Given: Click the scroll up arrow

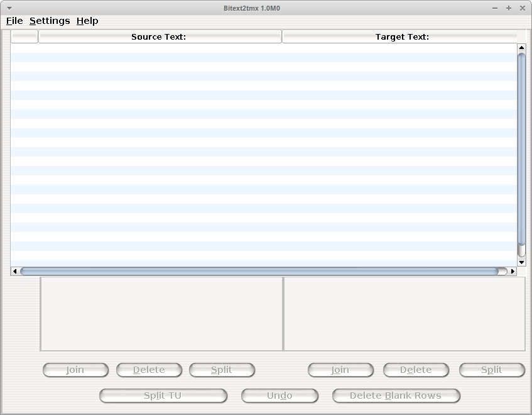Looking at the screenshot, I should [521, 48].
